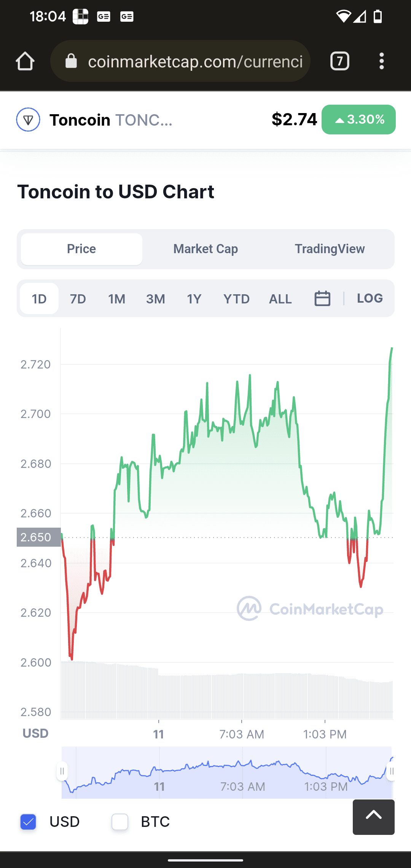411x868 pixels.
Task: Switch to the TradingView tab
Action: [330, 249]
